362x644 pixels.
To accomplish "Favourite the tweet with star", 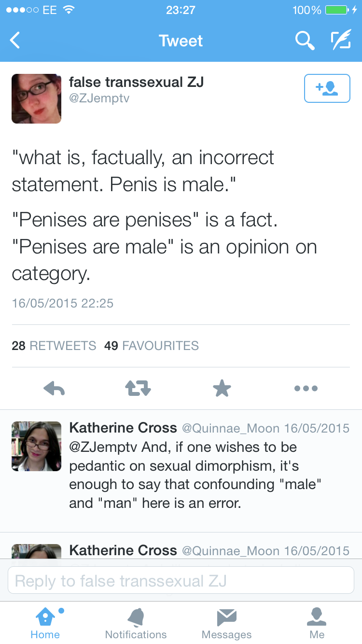I will coord(222,388).
